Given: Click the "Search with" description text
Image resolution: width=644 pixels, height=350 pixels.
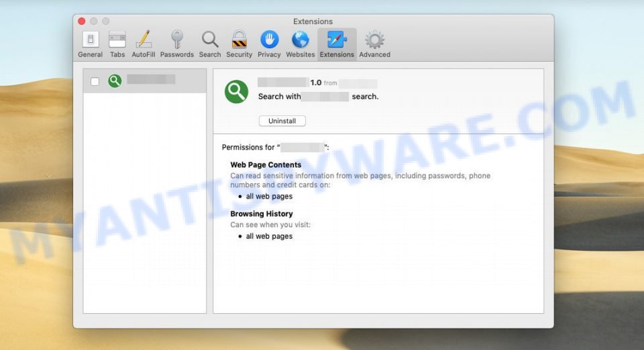Looking at the screenshot, I should [x=279, y=97].
